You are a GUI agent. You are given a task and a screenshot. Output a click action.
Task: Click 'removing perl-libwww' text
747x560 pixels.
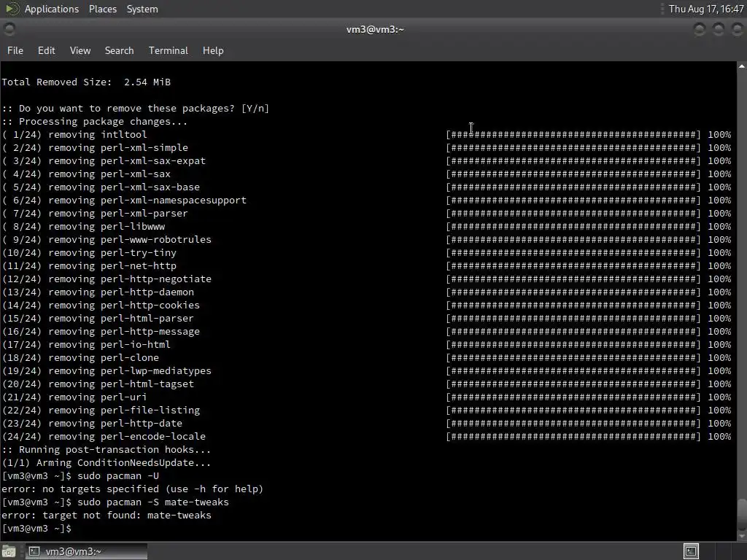point(107,227)
